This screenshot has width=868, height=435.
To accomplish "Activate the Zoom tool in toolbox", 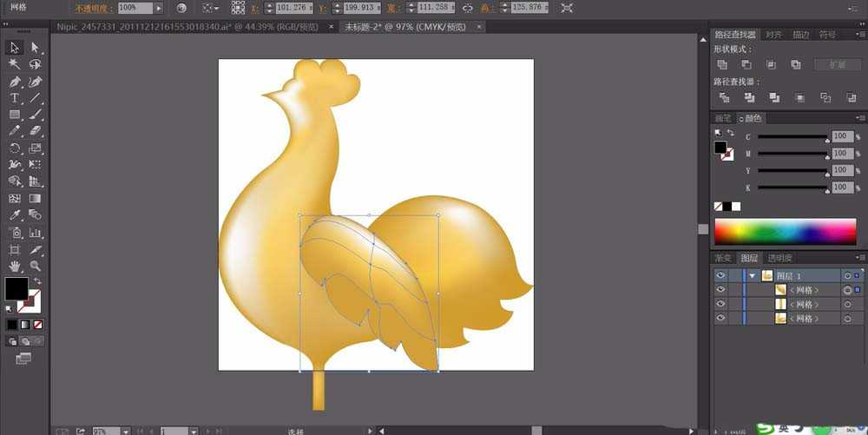I will tap(36, 266).
